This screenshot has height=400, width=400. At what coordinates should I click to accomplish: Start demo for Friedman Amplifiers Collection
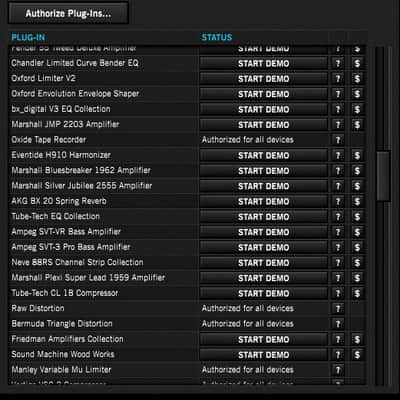(264, 339)
